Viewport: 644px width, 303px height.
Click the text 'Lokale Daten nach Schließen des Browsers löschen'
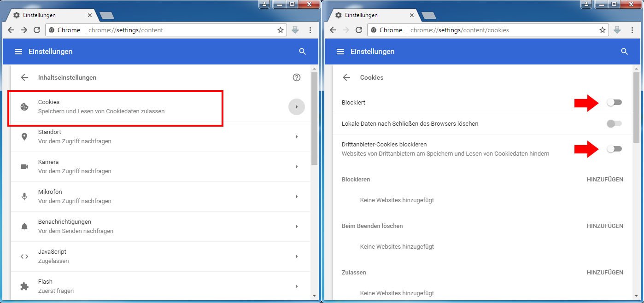(x=410, y=124)
